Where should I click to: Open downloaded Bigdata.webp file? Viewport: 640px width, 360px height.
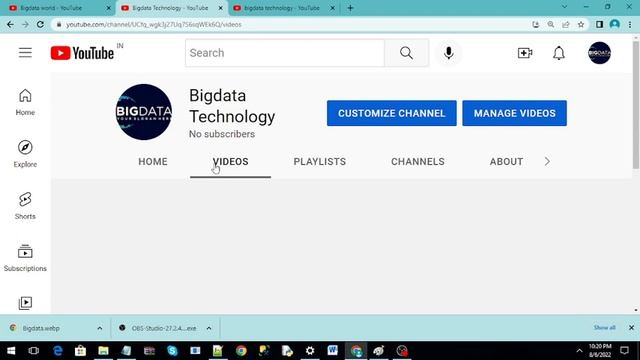click(41, 328)
